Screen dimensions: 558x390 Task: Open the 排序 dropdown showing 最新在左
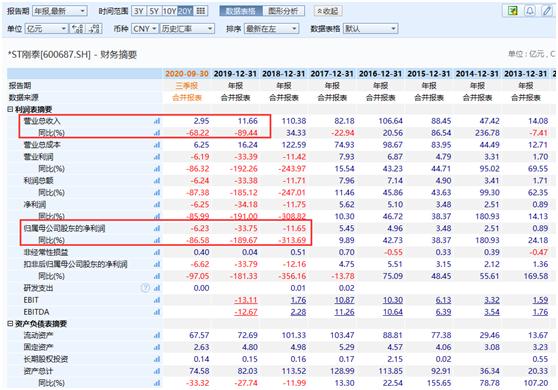click(271, 29)
